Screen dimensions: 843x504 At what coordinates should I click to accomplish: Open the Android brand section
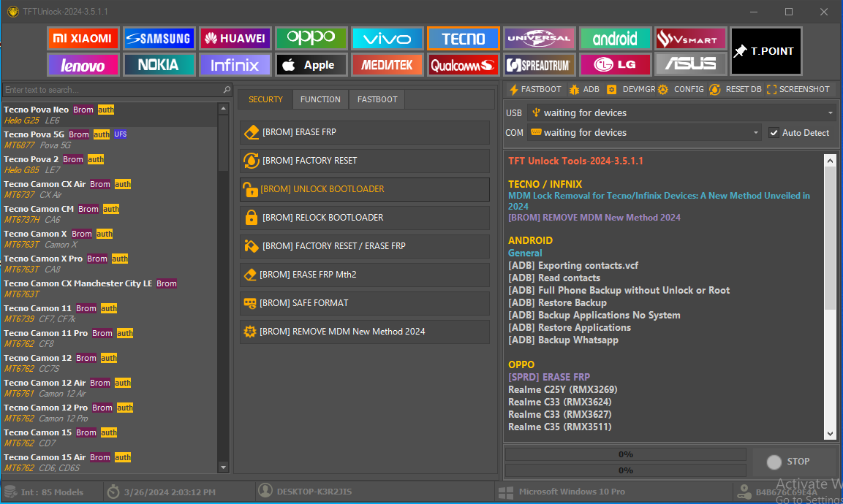click(616, 38)
